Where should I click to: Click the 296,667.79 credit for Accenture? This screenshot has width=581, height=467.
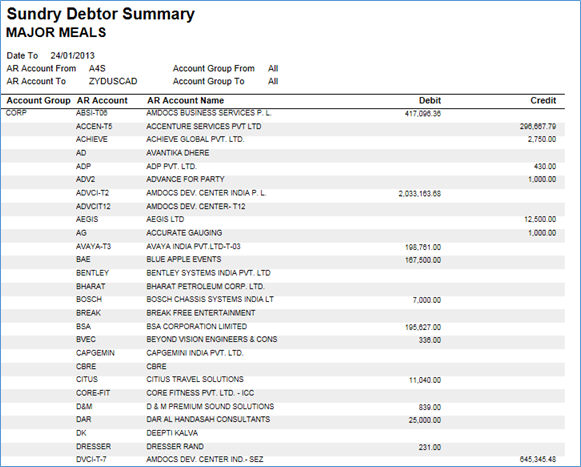click(538, 126)
